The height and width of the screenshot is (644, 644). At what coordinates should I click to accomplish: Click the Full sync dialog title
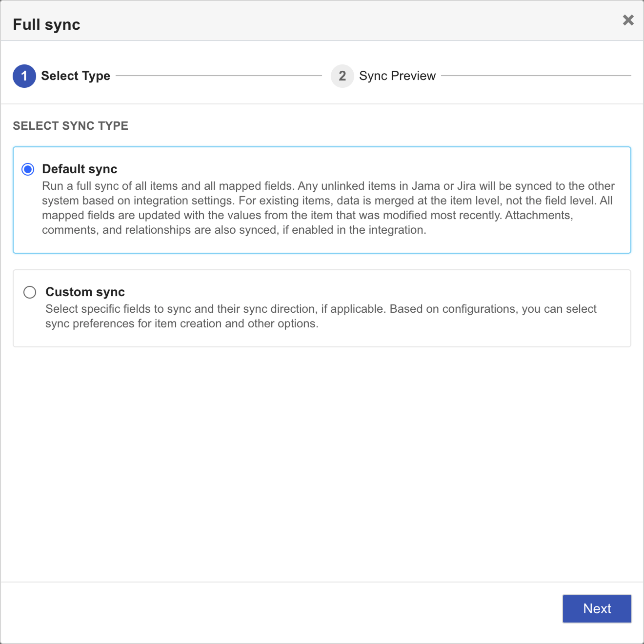(46, 24)
